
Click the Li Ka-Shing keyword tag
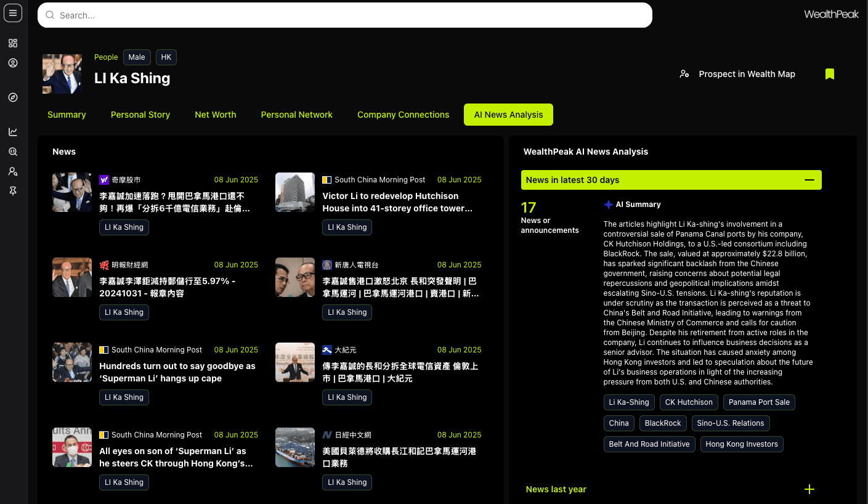point(629,402)
